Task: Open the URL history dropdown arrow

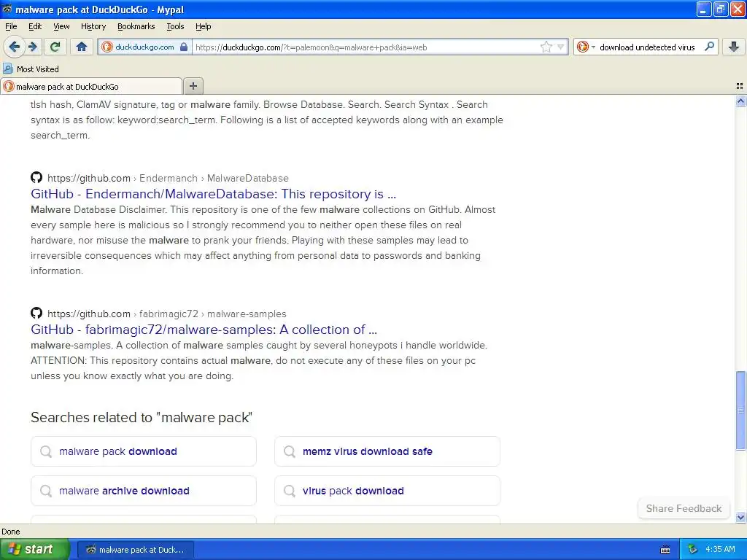Action: coord(561,47)
